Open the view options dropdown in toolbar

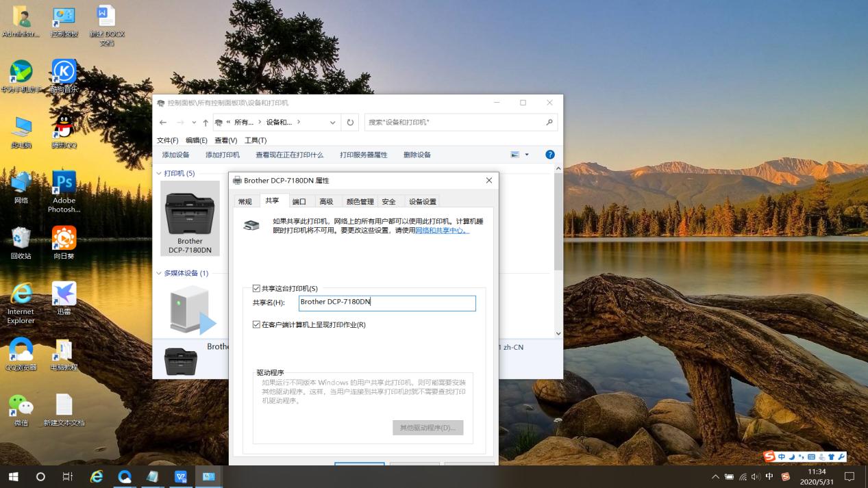pyautogui.click(x=526, y=154)
